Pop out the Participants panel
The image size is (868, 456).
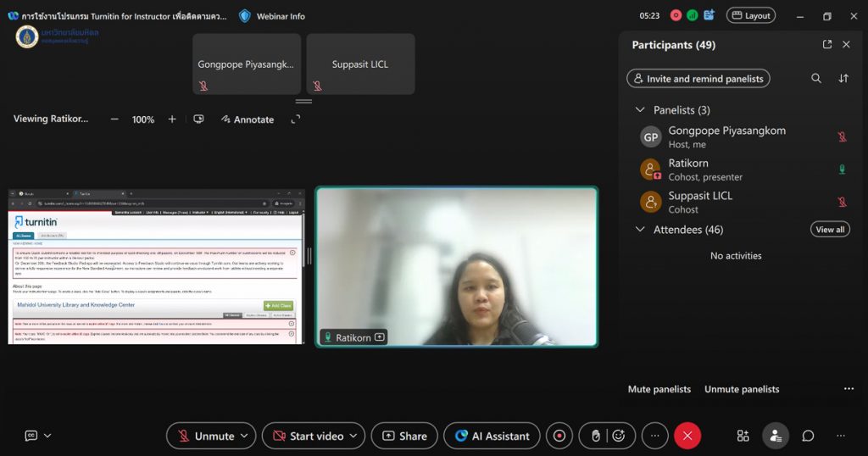[x=827, y=45]
